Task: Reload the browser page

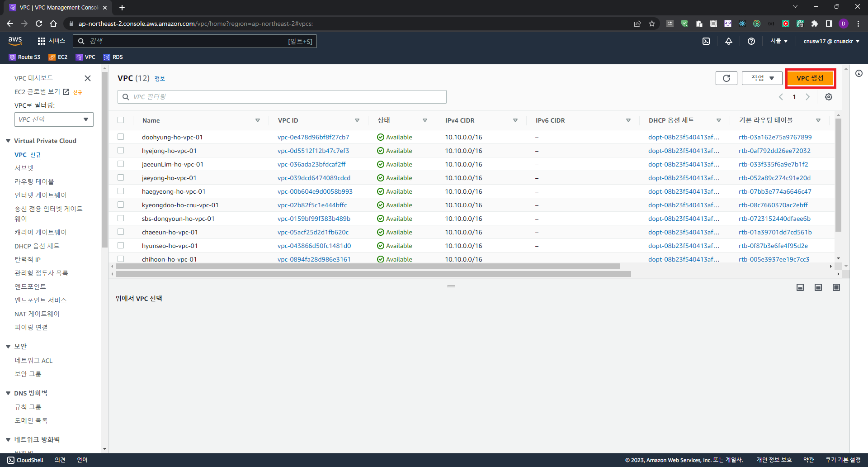Action: (x=39, y=24)
